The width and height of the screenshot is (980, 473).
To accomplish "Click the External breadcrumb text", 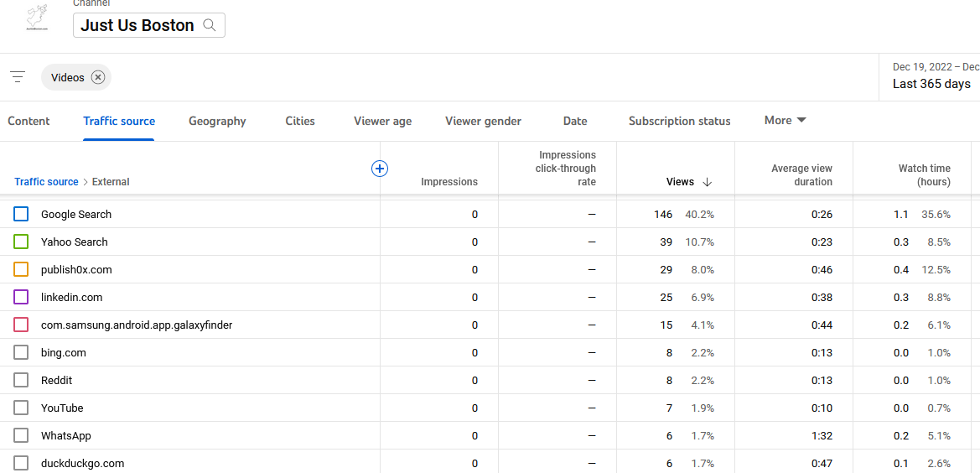I will (111, 182).
